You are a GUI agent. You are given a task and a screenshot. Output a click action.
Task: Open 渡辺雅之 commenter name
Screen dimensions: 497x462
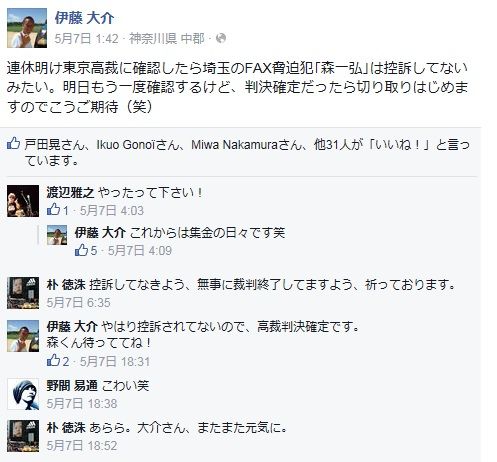point(70,192)
